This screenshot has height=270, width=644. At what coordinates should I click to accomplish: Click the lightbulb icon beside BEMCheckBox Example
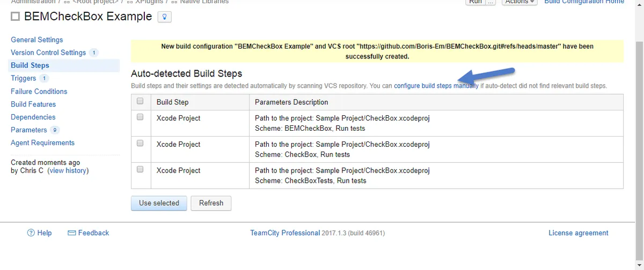(x=164, y=17)
